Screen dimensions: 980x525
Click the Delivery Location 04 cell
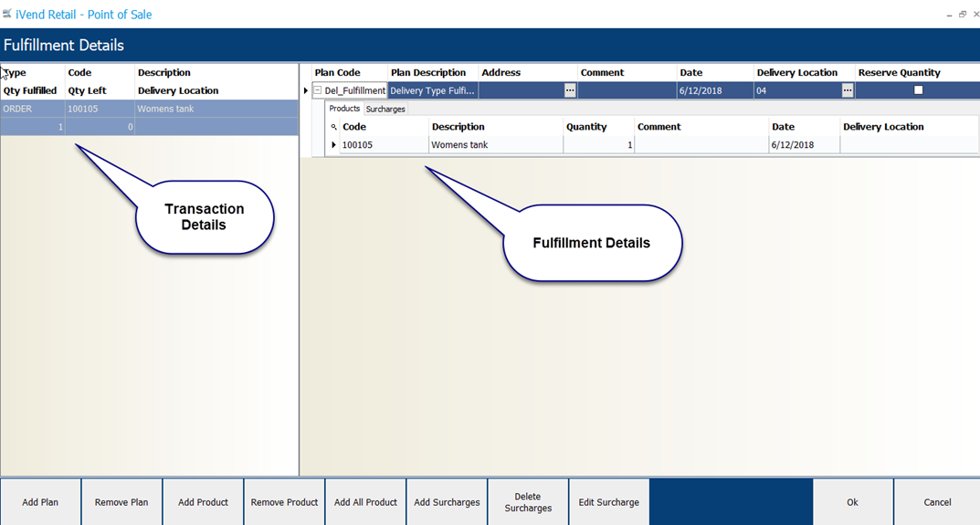798,90
